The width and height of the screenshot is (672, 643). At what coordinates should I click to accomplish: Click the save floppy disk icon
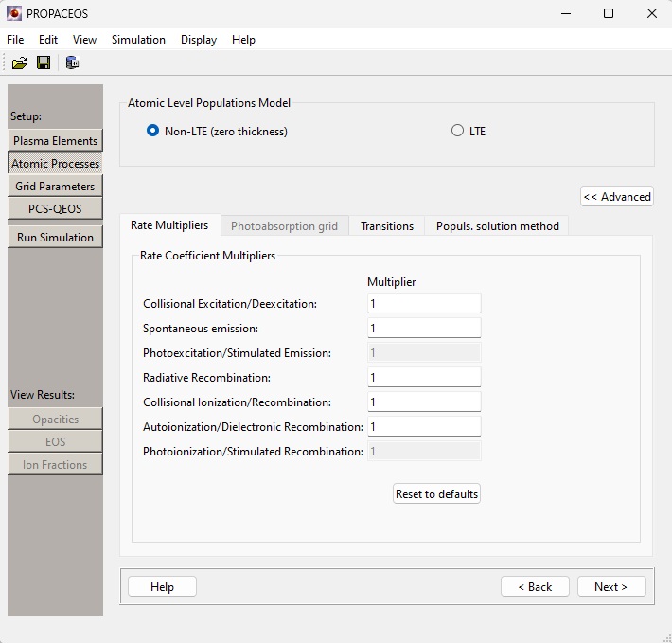pyautogui.click(x=44, y=63)
